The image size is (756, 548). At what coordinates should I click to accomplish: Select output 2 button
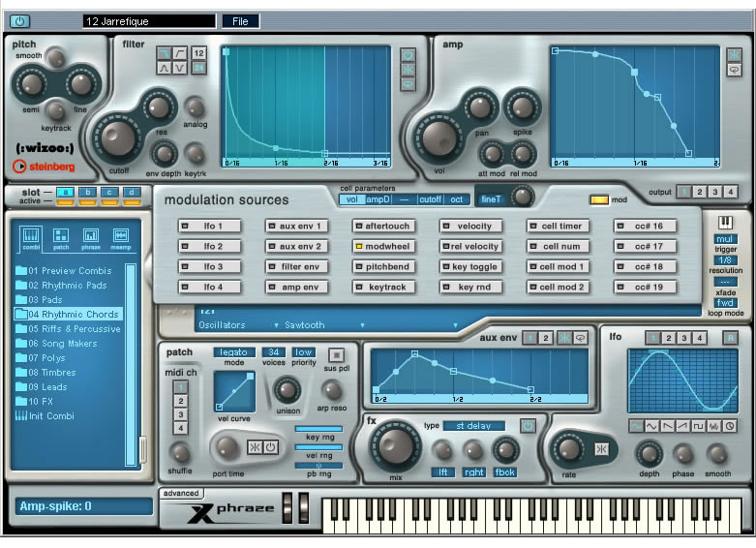699,192
